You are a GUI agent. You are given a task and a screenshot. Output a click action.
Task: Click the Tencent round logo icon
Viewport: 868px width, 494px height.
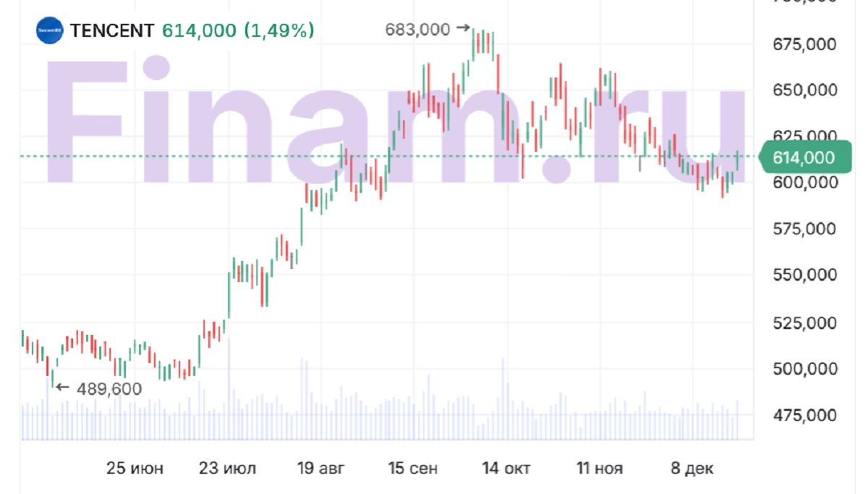[x=50, y=30]
